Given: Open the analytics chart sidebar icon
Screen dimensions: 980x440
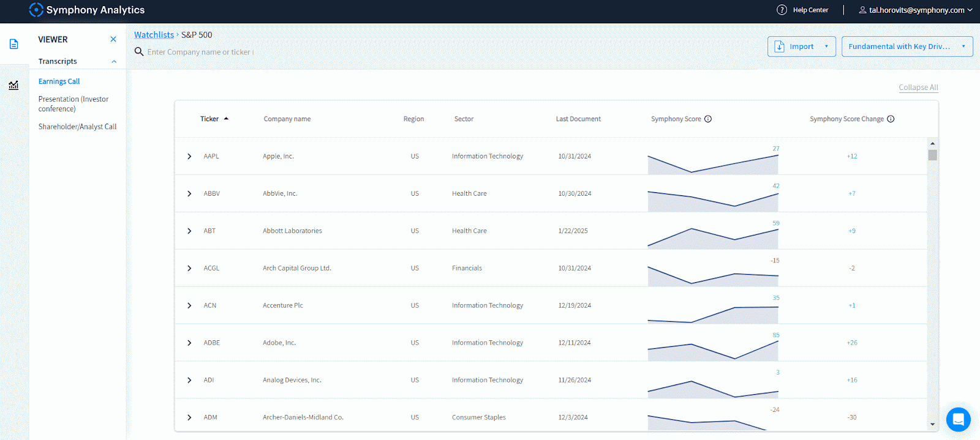Looking at the screenshot, I should point(13,85).
